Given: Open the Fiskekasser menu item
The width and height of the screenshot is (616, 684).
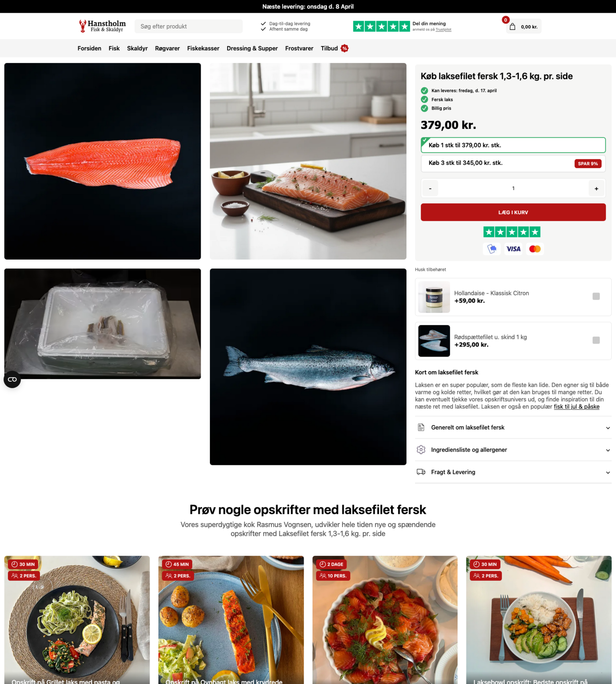Looking at the screenshot, I should (x=203, y=48).
